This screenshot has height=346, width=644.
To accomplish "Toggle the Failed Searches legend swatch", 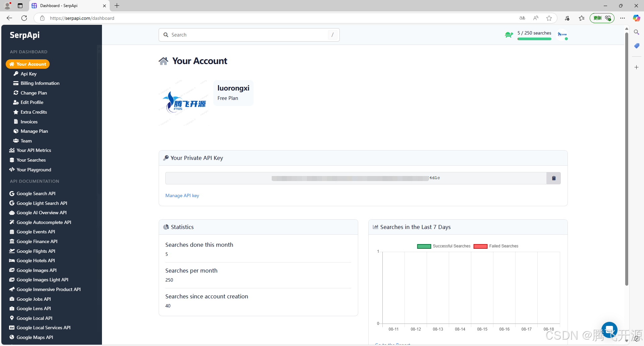I will click(x=480, y=246).
